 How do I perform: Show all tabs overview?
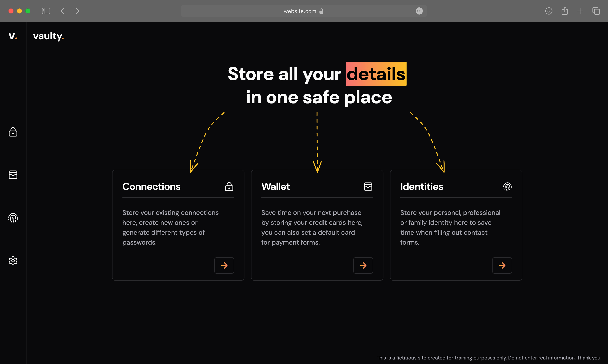coord(596,11)
